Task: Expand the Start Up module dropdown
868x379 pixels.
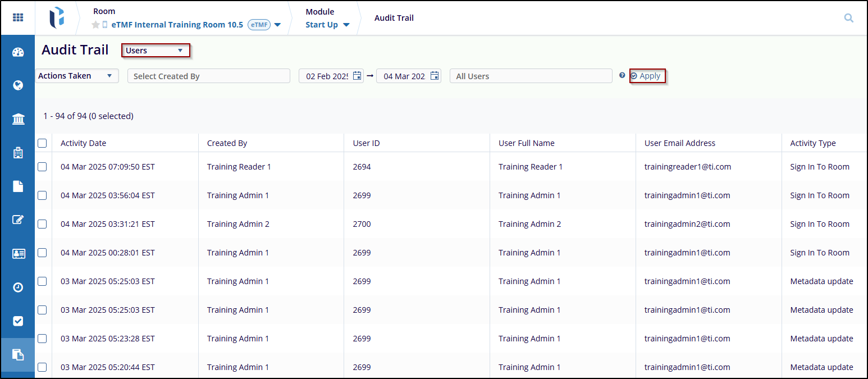Action: pyautogui.click(x=327, y=25)
